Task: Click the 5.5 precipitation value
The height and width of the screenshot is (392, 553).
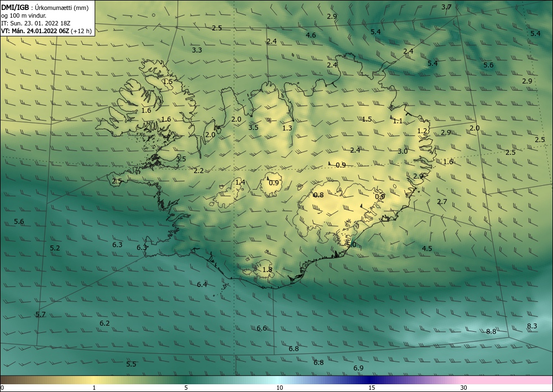Action: (x=131, y=364)
